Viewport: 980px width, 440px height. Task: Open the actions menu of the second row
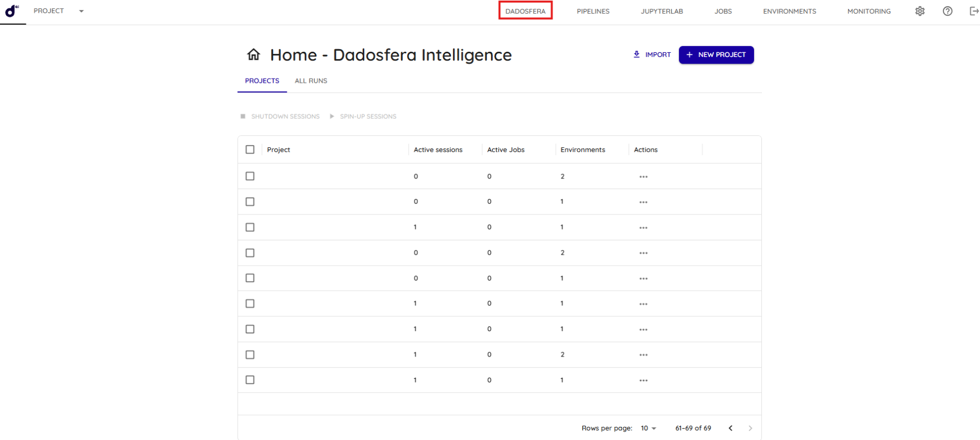click(x=643, y=202)
